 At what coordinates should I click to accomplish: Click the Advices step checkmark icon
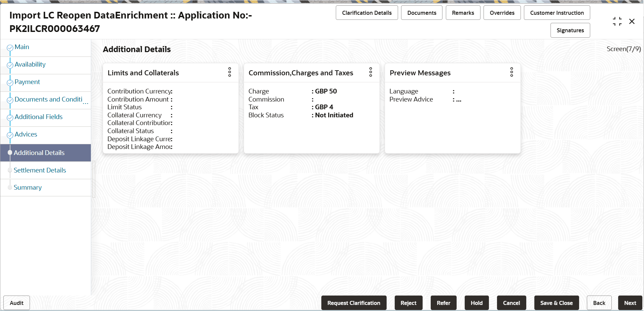(x=10, y=135)
